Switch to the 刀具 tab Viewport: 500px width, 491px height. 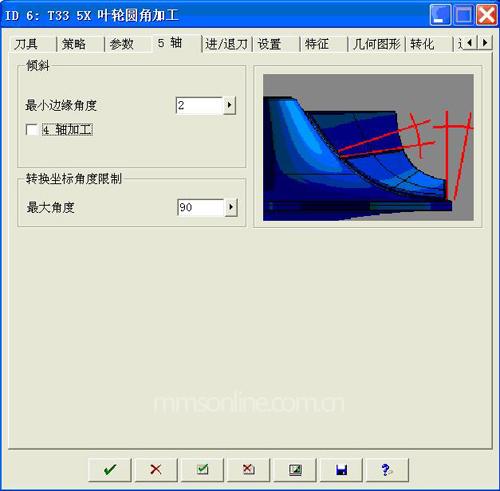pos(26,44)
